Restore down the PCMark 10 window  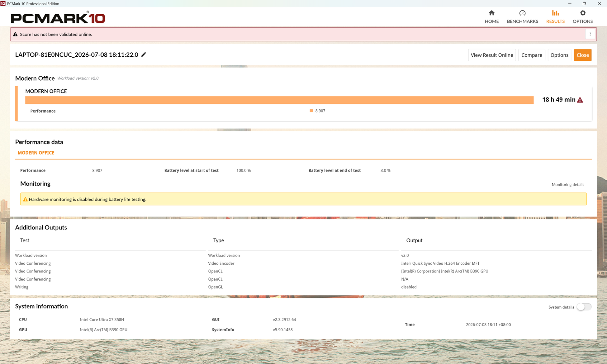point(584,3)
